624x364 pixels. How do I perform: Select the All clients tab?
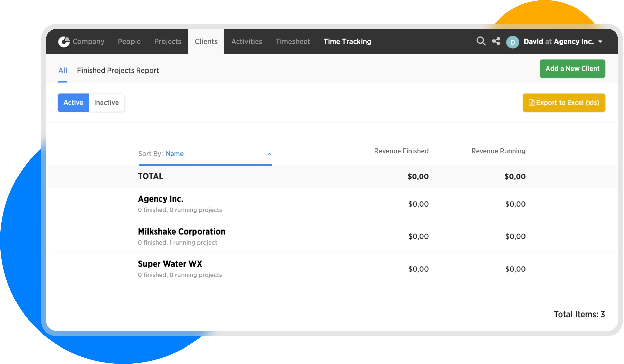pyautogui.click(x=63, y=70)
